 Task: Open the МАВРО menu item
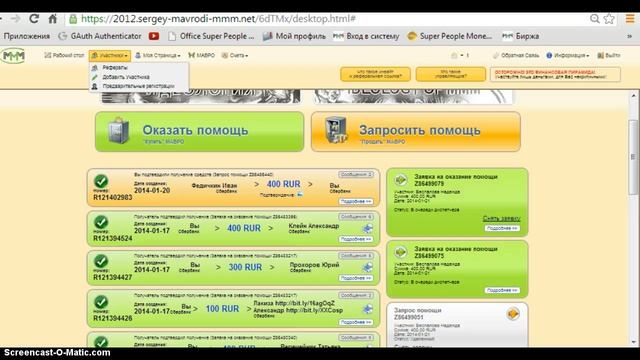tap(202, 55)
